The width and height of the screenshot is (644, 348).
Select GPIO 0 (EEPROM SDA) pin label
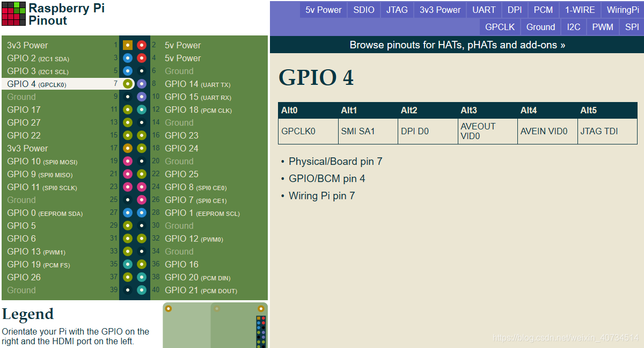coord(45,213)
